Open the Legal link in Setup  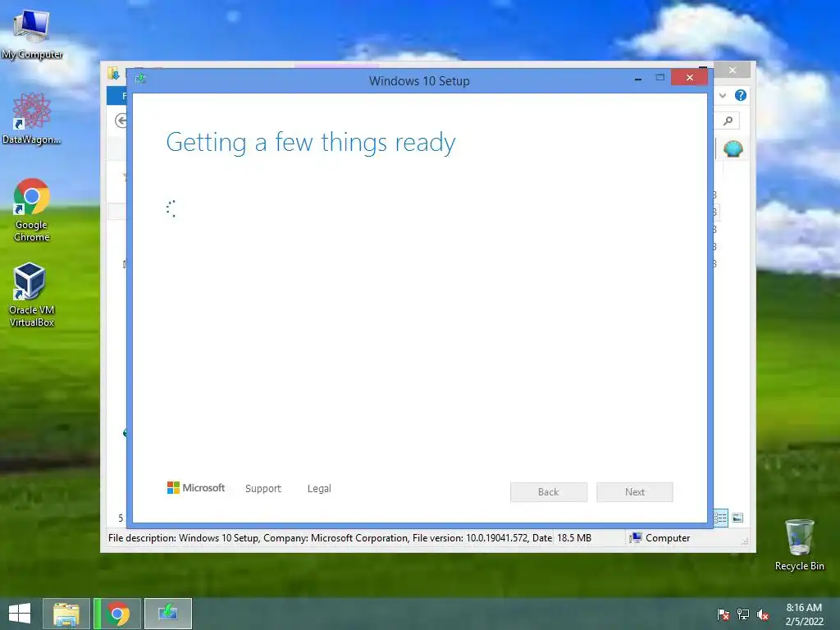point(319,489)
